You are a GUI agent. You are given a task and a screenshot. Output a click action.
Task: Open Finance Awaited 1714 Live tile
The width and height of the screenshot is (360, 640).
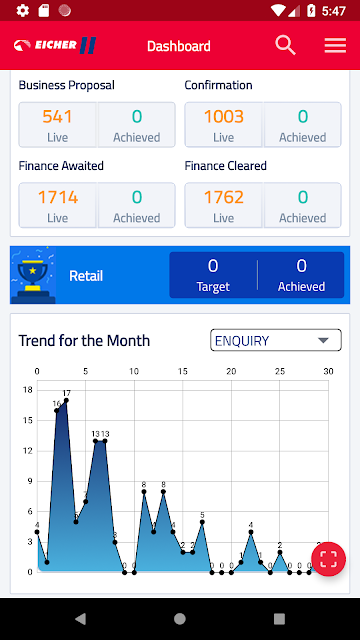pyautogui.click(x=58, y=205)
